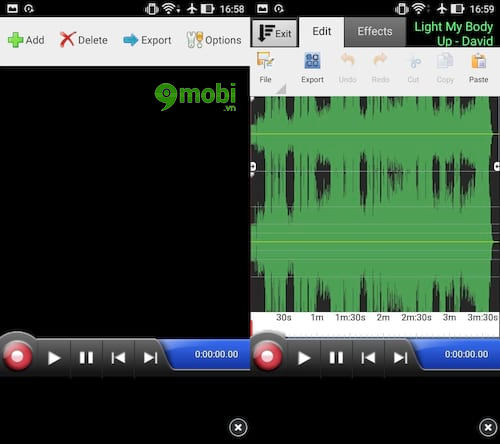Tap the 30s mark on the timeline ruler
Screen dimensions: 500x444
[x=284, y=317]
